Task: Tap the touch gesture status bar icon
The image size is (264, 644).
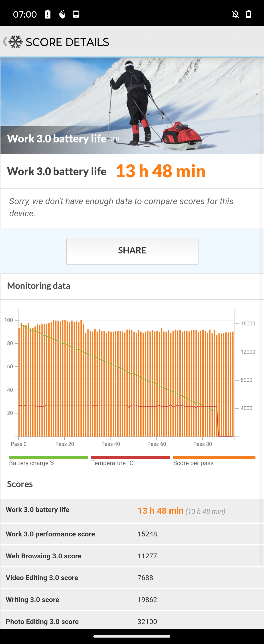Action: tap(62, 14)
